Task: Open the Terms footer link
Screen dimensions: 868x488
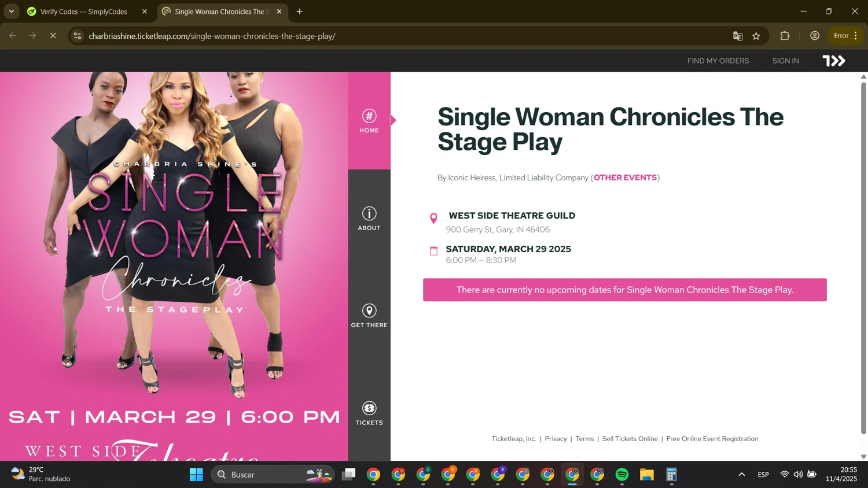Action: [x=584, y=439]
